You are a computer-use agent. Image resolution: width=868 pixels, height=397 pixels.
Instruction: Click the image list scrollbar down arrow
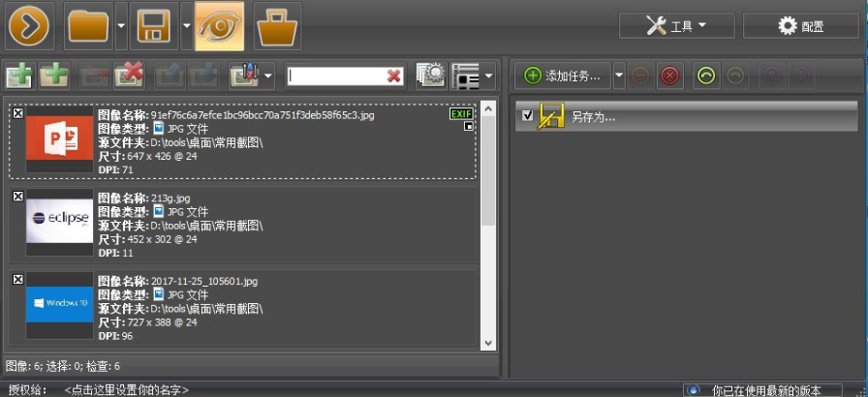(x=488, y=344)
